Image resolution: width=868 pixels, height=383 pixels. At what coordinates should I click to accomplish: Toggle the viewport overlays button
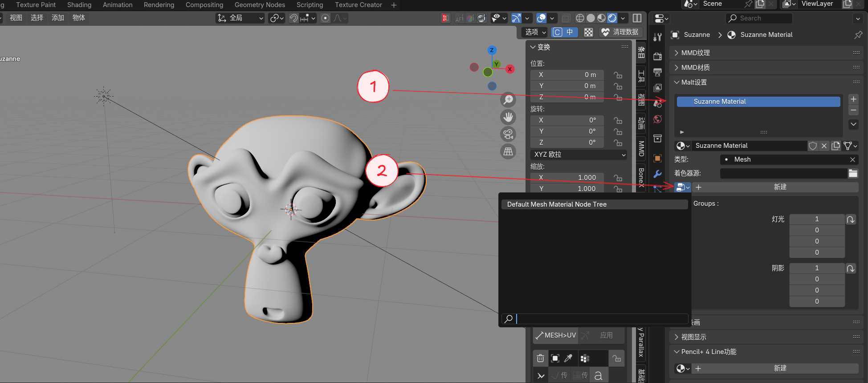click(x=541, y=18)
